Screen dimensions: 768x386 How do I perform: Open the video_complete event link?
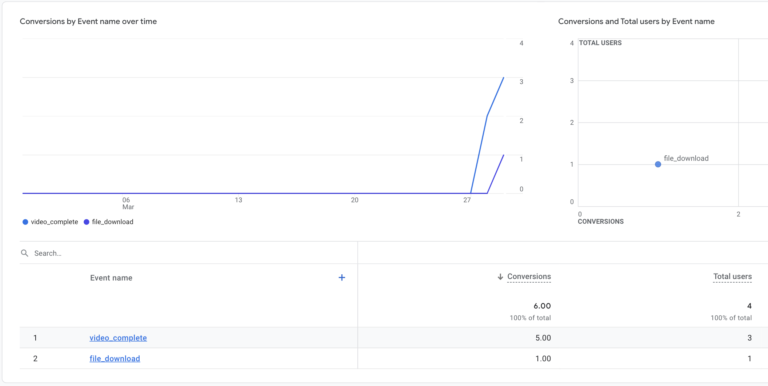[x=118, y=338]
